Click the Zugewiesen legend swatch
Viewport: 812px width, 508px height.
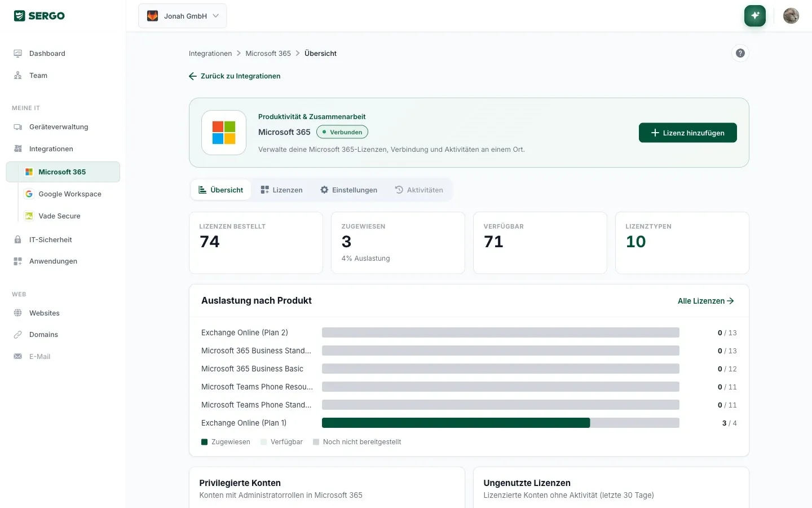click(205, 442)
